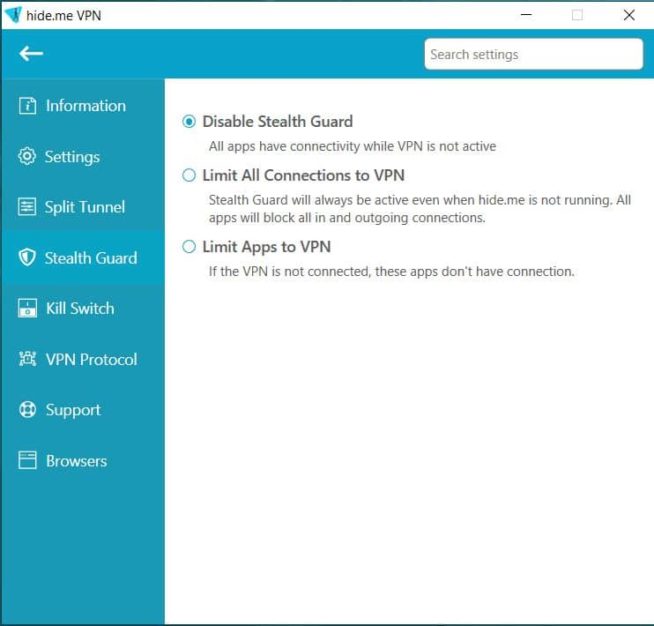Minimize the hide.me VPN window
This screenshot has height=626, width=654.
pos(526,15)
